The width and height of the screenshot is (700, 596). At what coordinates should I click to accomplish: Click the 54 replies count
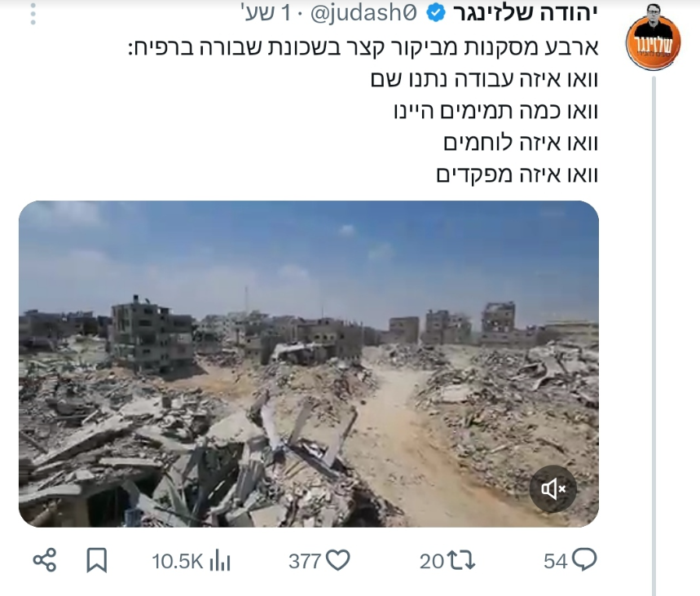pos(556,561)
